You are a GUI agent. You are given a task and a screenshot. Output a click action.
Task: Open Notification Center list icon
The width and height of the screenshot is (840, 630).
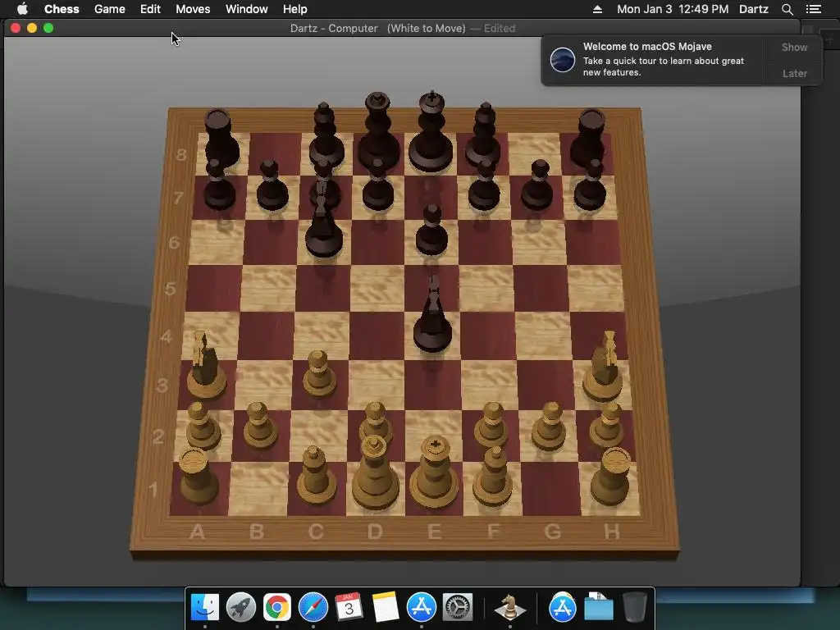pos(813,9)
